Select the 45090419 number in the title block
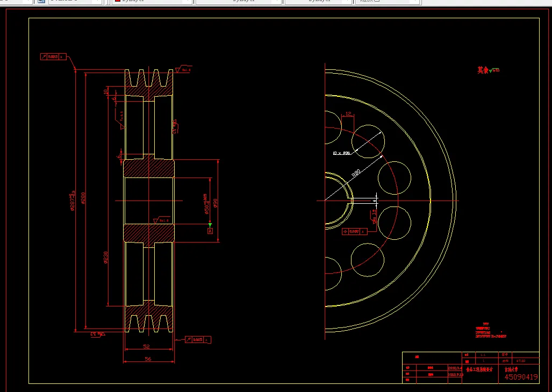552x392 pixels. pos(521,377)
